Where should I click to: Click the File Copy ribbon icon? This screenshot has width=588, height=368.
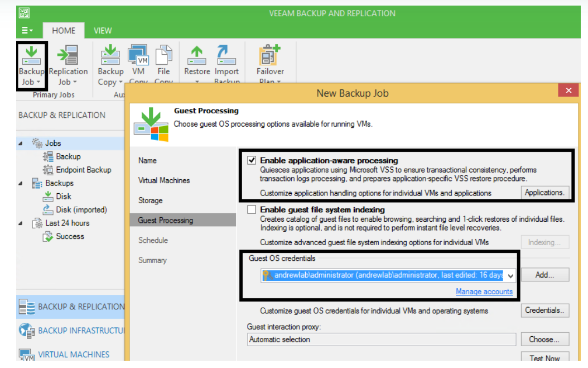pos(163,56)
